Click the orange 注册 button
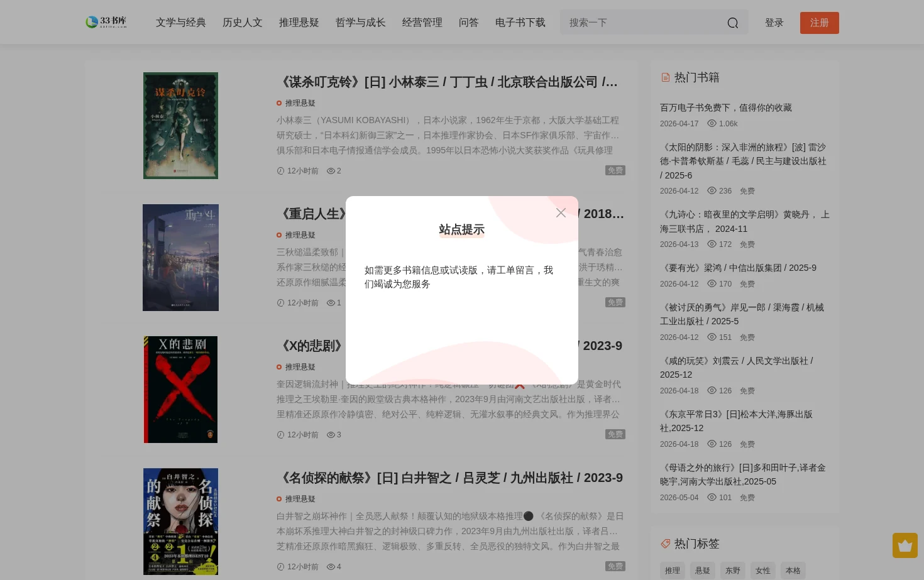The width and height of the screenshot is (924, 580). [x=820, y=23]
